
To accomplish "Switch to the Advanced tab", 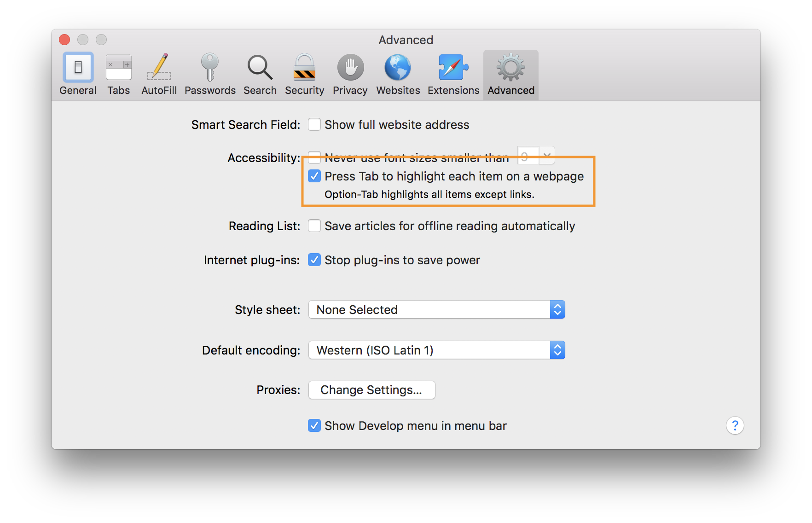I will tap(510, 74).
